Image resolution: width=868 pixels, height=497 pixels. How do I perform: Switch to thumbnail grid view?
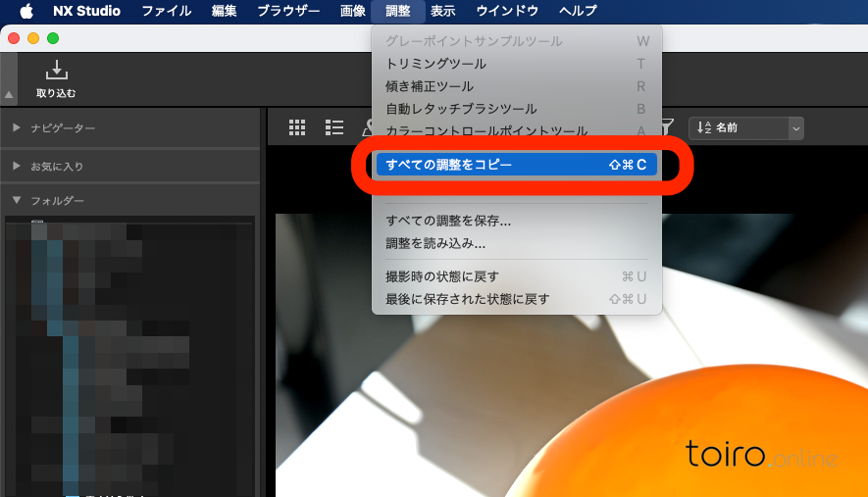pyautogui.click(x=297, y=127)
